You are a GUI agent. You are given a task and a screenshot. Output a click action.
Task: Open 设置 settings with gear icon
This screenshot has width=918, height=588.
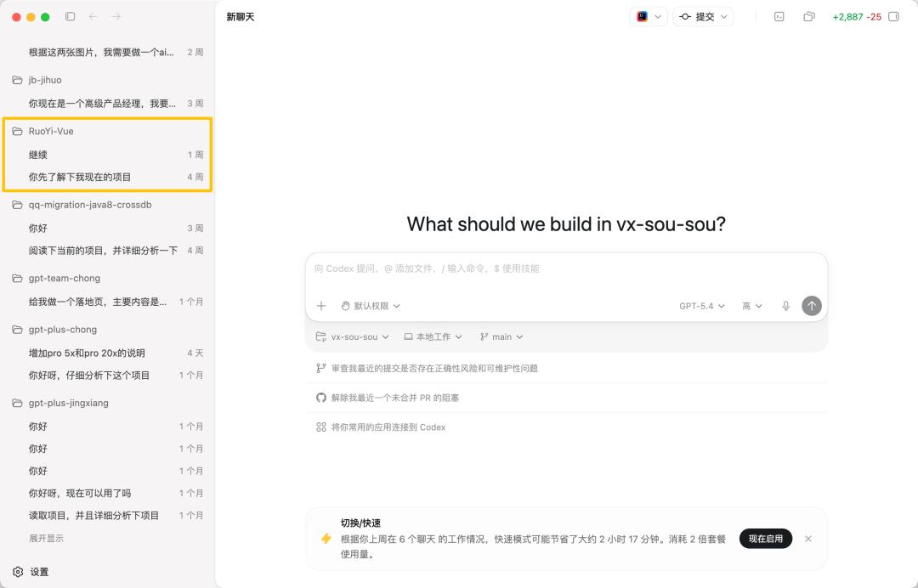point(31,572)
